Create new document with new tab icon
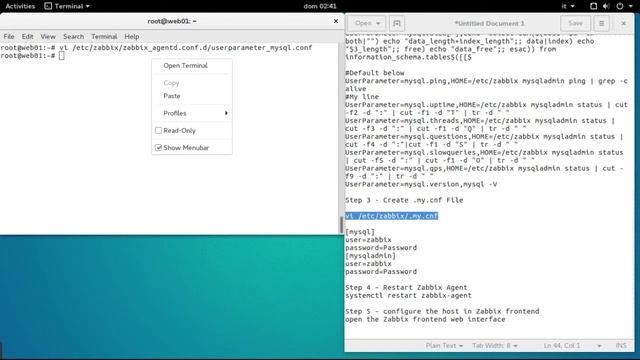 pyautogui.click(x=397, y=23)
